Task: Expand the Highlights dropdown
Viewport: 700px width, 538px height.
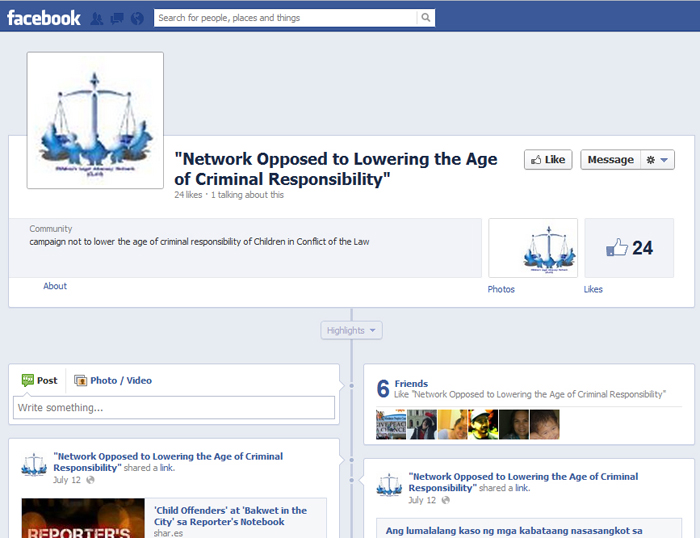Action: click(352, 330)
